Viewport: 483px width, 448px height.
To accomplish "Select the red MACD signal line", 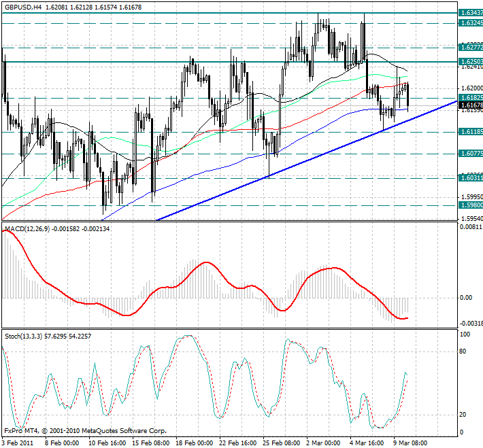I will (x=206, y=262).
